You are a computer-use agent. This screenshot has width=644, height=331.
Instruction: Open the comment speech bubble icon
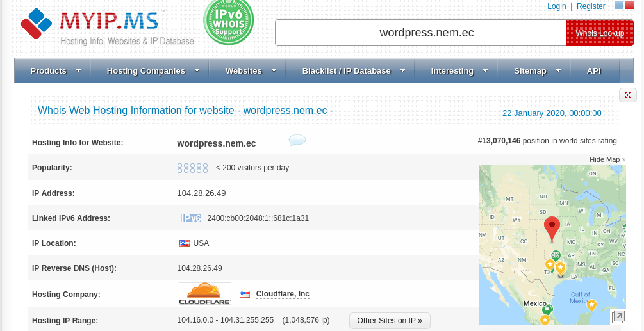297,140
